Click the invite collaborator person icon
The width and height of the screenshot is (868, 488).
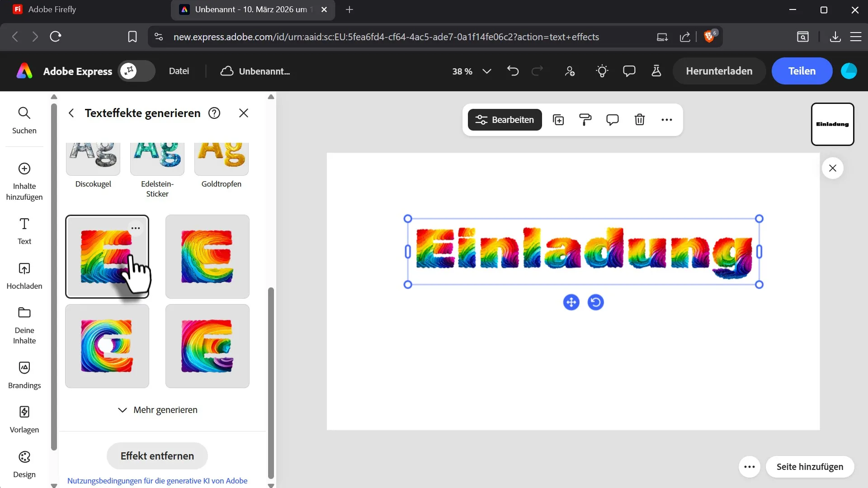click(x=570, y=71)
